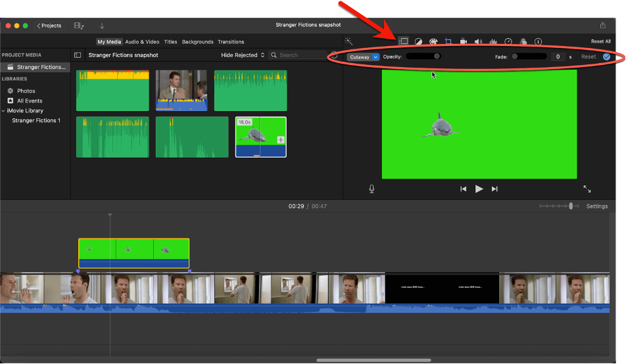Click the timeline horizontal scrollbar
626x364 pixels.
pos(373,361)
